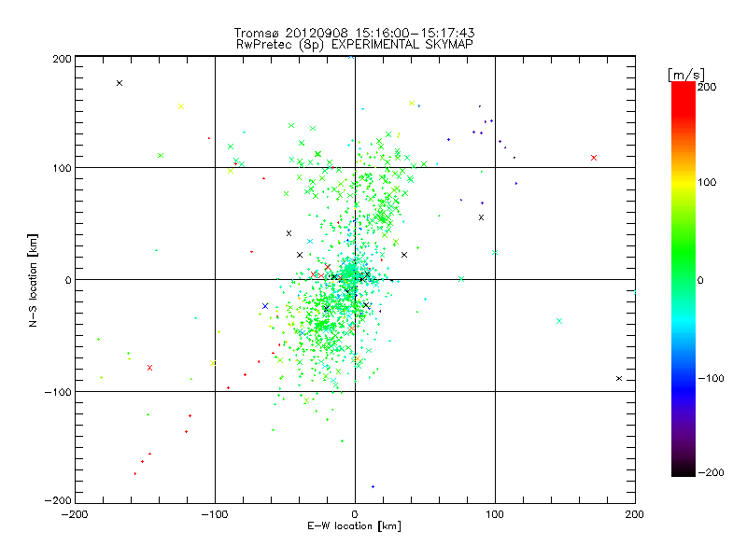The height and width of the screenshot is (560, 747).
Task: Click the green middle of the velocity colorbar
Action: point(684,267)
